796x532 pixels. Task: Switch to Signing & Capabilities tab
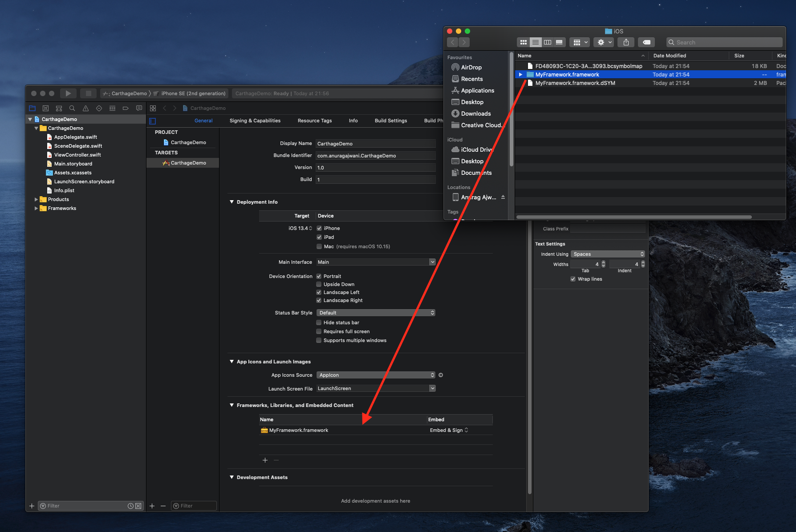[255, 121]
